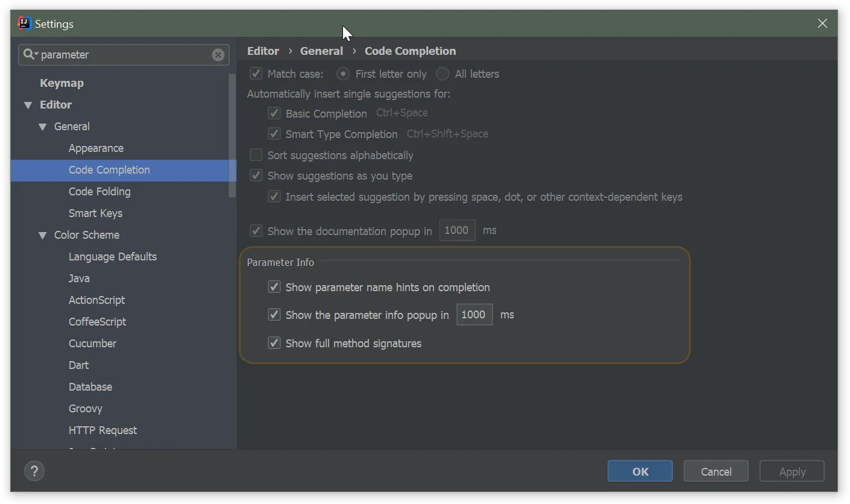Toggle Show parameter name hints on completion
The height and width of the screenshot is (504, 850).
tap(274, 287)
